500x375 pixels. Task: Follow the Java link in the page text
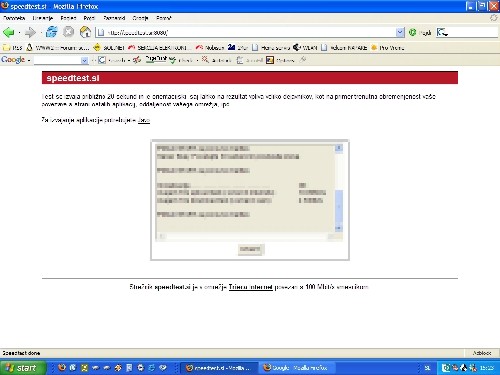tap(144, 120)
